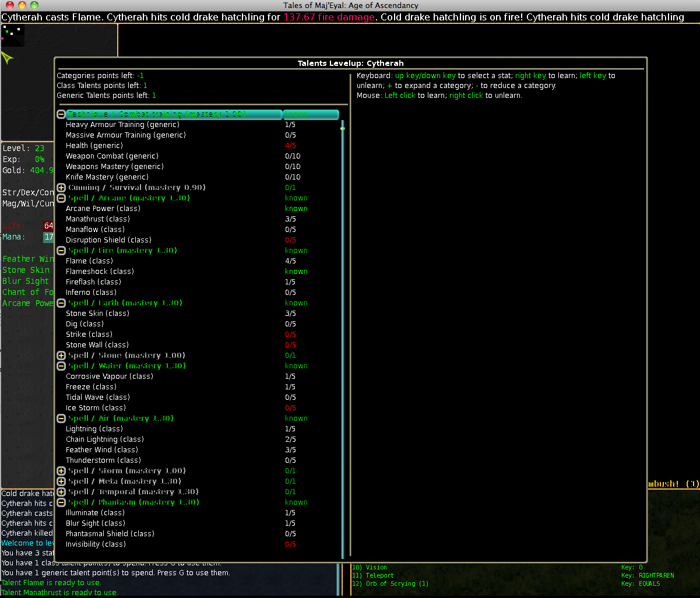The image size is (700, 598).
Task: Choose the Stone Wall (class) talent
Action: coord(202,345)
